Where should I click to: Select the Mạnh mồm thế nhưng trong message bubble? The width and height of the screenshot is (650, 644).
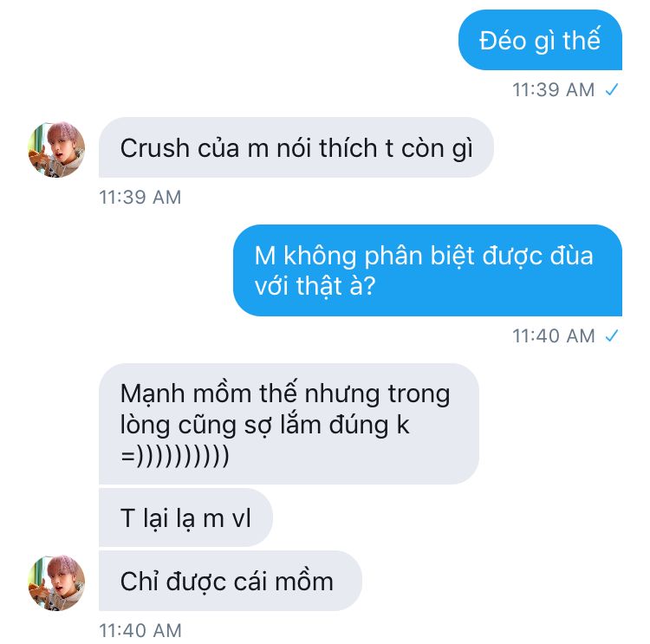(289, 424)
